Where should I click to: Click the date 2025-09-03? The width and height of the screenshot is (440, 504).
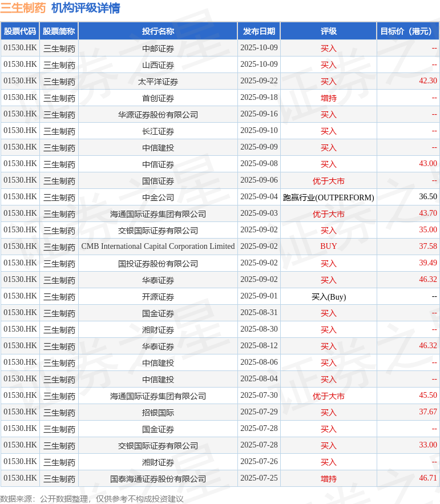(259, 213)
